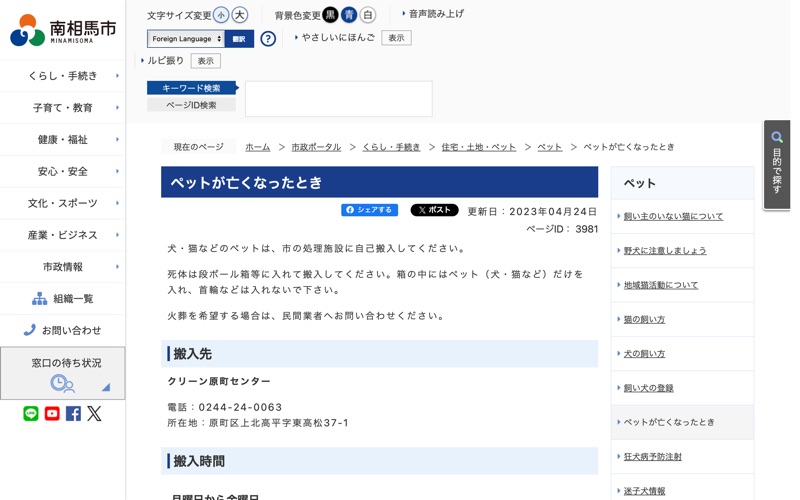
Task: Open 迷子犬情報 link
Action: point(644,491)
